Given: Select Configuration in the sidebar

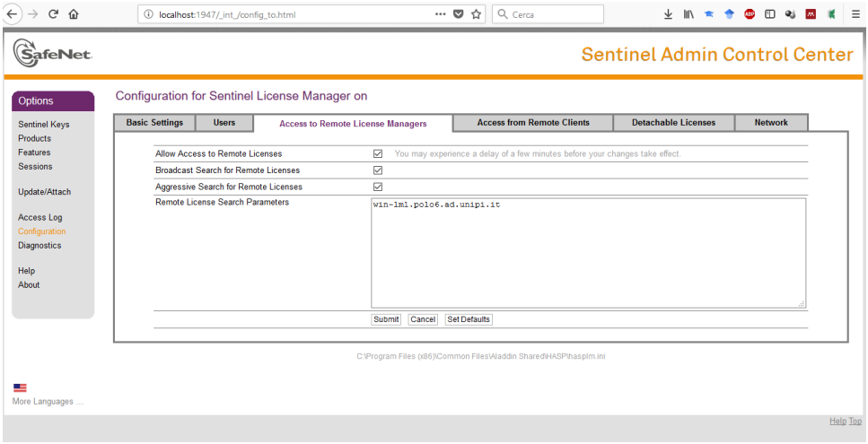Looking at the screenshot, I should click(x=42, y=231).
